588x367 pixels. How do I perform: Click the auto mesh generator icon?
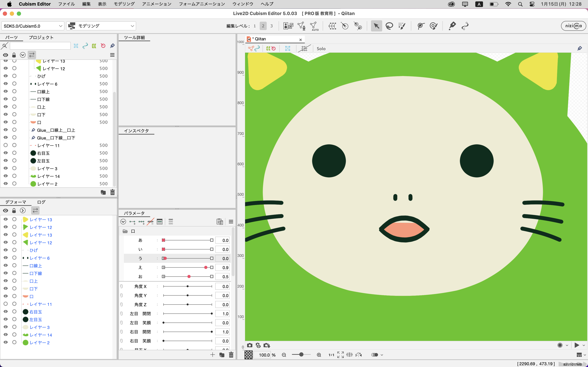point(314,26)
